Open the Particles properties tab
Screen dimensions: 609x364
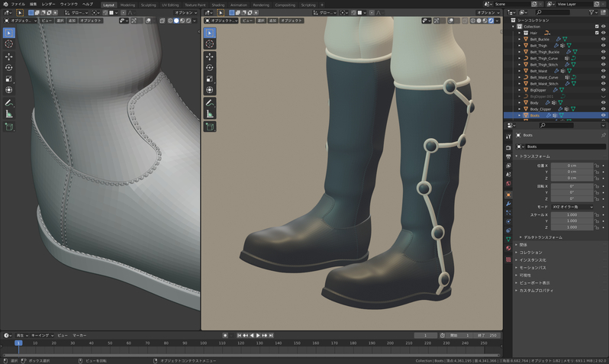click(508, 213)
